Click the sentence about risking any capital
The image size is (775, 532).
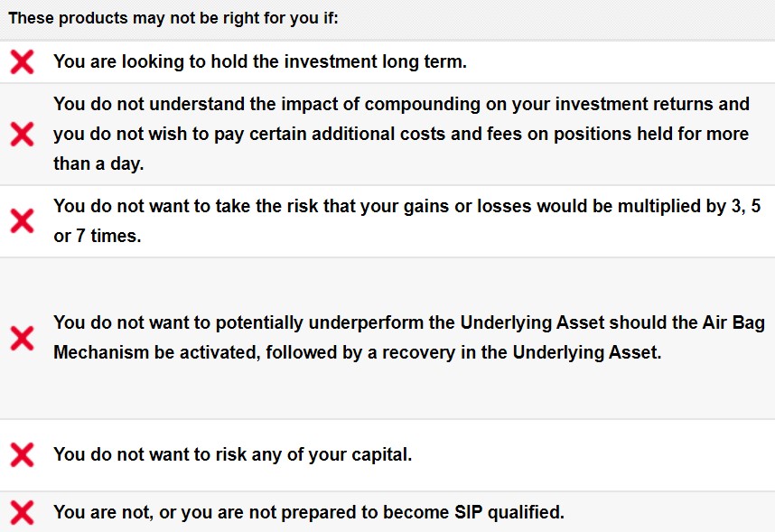233,454
